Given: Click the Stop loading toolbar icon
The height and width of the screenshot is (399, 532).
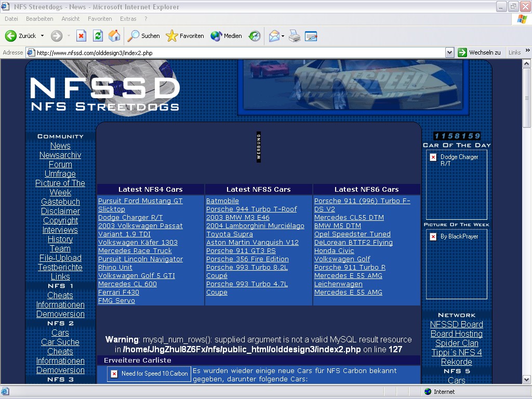Looking at the screenshot, I should (x=81, y=36).
